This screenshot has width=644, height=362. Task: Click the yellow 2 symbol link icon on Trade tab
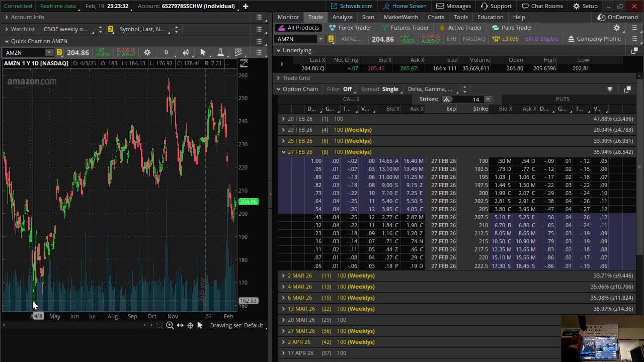[331, 39]
